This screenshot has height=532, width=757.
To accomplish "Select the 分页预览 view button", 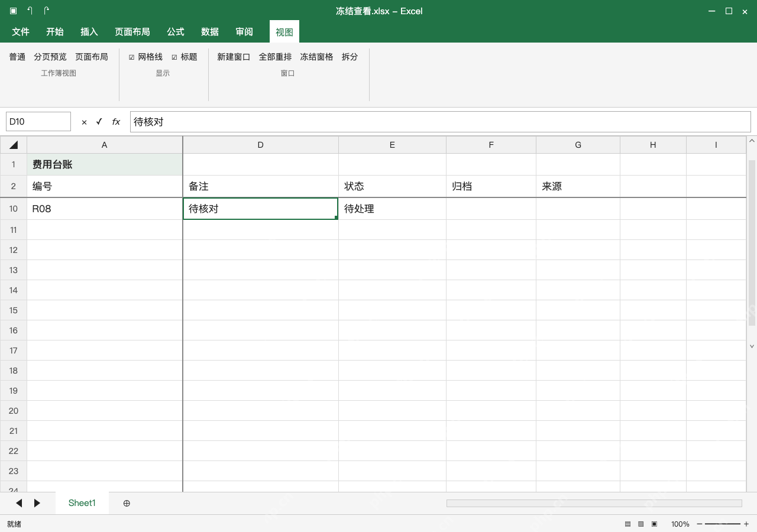I will coord(50,57).
